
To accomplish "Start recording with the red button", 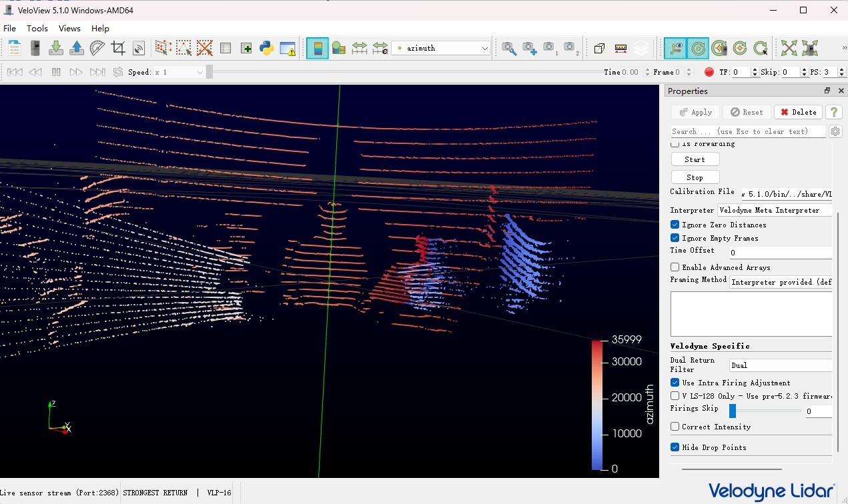I will (x=709, y=72).
